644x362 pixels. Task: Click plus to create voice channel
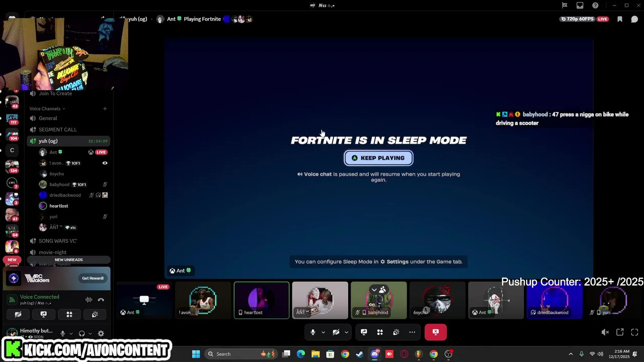click(105, 109)
